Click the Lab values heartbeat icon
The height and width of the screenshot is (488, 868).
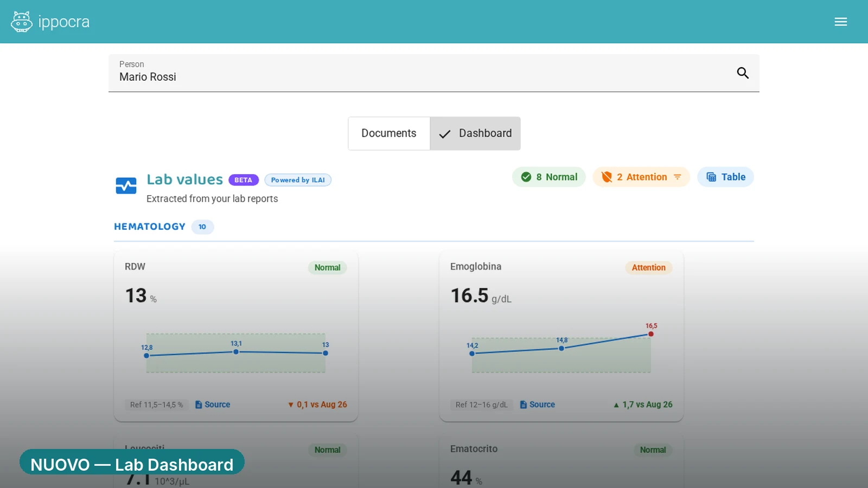(126, 185)
